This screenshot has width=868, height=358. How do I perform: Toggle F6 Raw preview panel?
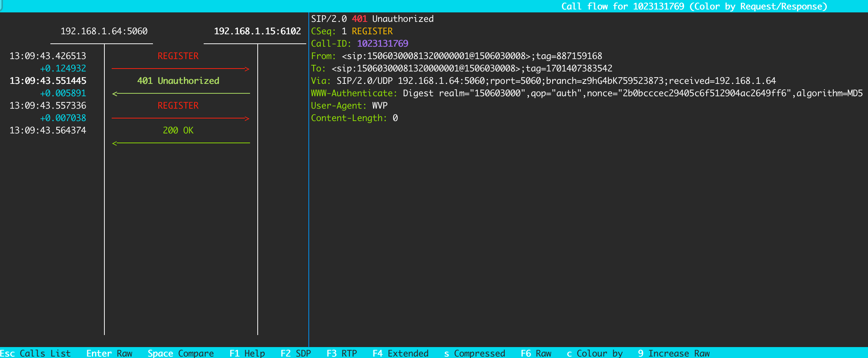tap(536, 353)
